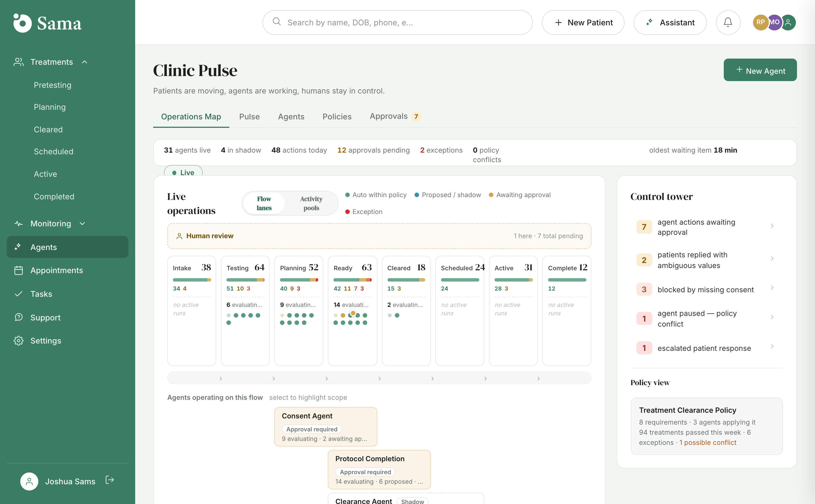This screenshot has height=504, width=815.
Task: Open Active in sidebar
Action: tap(45, 174)
